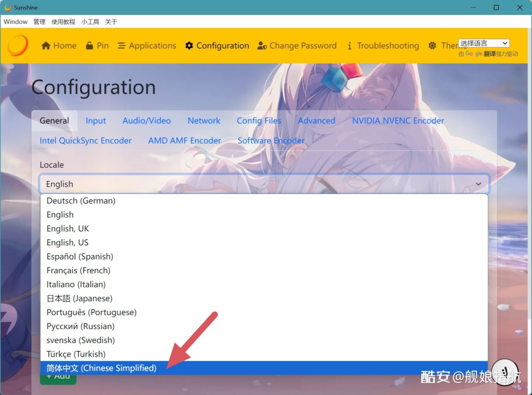Choose 日本語 (Japanese) locale
This screenshot has width=532, height=395.
(x=264, y=299)
